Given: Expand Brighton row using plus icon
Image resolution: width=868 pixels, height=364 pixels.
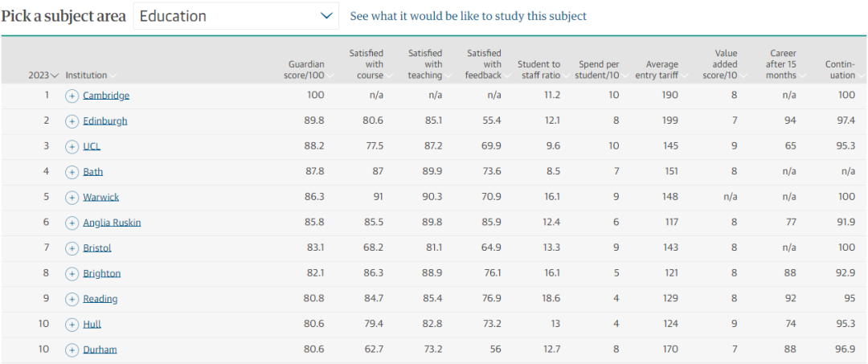Looking at the screenshot, I should [72, 273].
